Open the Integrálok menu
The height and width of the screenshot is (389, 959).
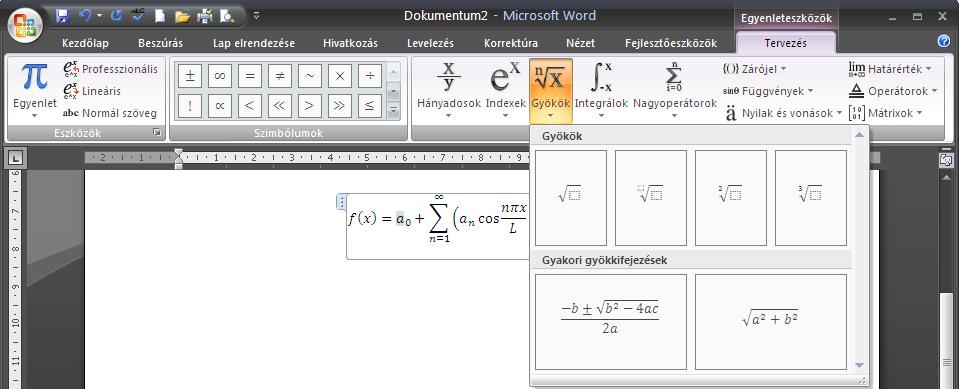pyautogui.click(x=602, y=91)
